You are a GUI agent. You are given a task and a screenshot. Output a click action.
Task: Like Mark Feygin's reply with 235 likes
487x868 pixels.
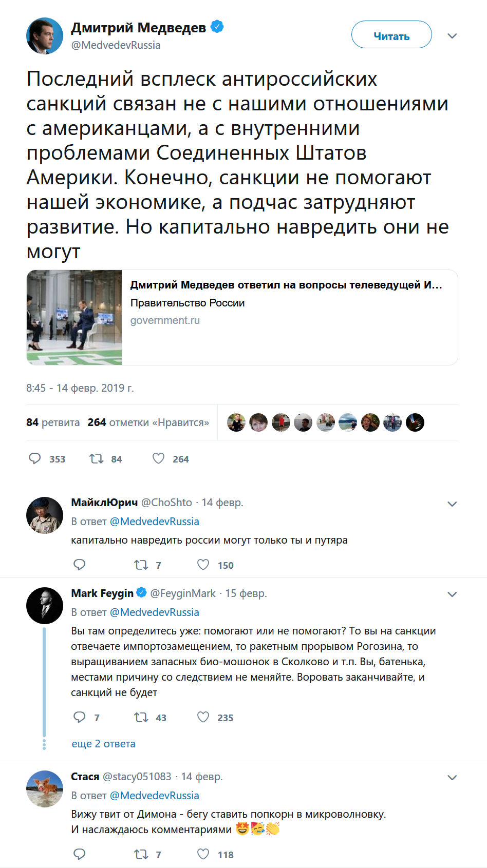point(203,717)
